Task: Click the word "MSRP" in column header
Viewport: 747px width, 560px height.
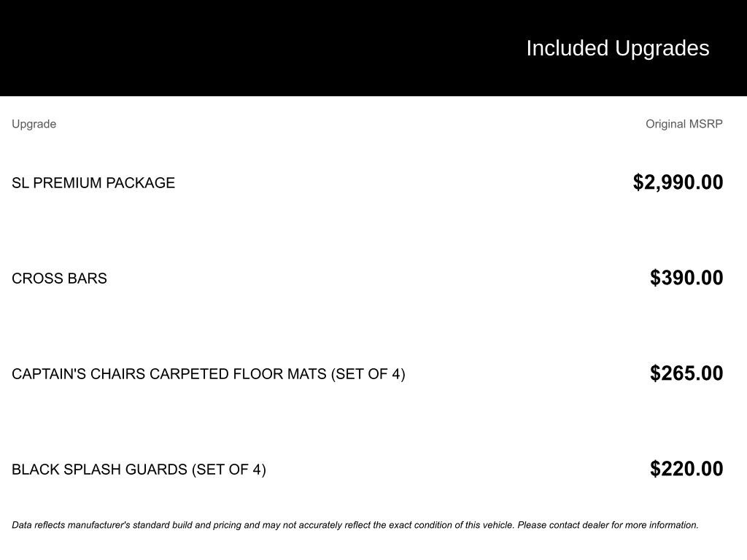Action: point(705,124)
